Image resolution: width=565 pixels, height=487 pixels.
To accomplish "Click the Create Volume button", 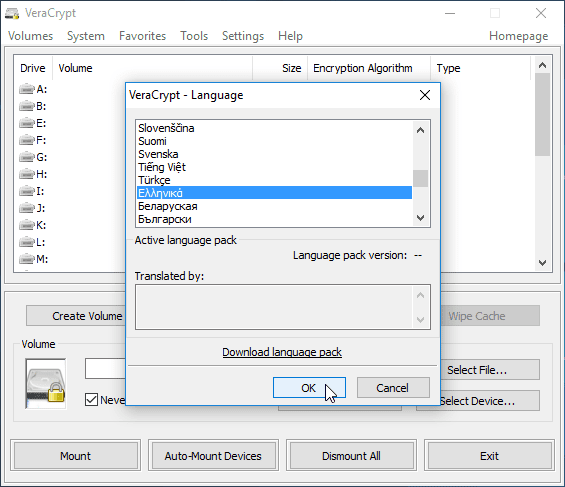I will (x=76, y=316).
